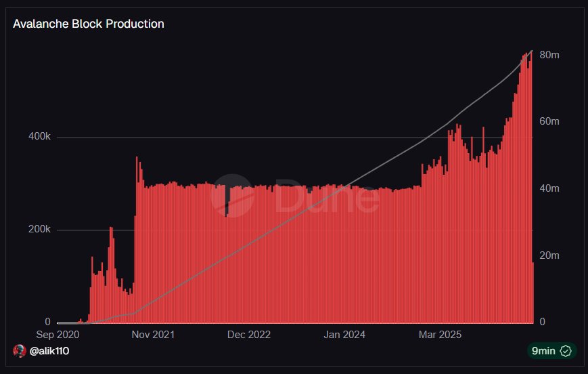The image size is (588, 374).
Task: Select the Sep 2020 x-axis label
Action: coord(58,335)
